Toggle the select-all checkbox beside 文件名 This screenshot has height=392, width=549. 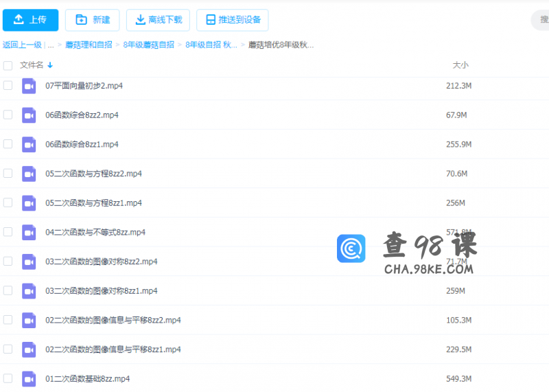click(x=8, y=65)
